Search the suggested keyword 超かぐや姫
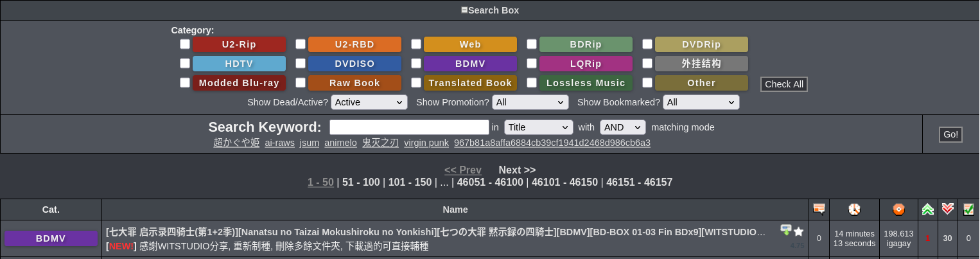The image size is (980, 259). 236,143
